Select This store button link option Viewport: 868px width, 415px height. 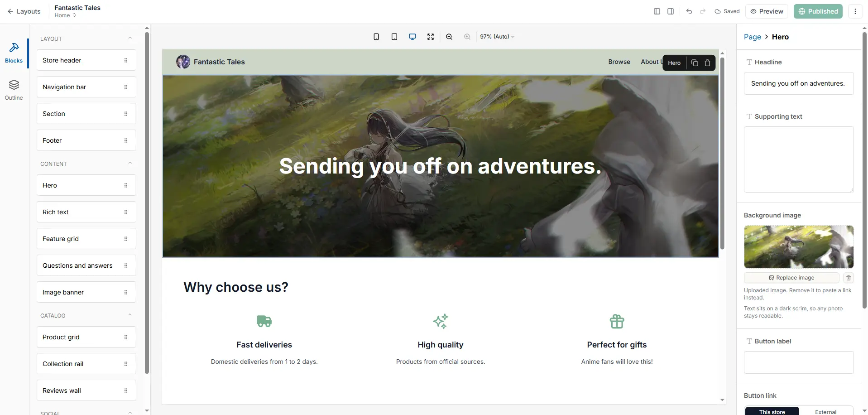coord(772,411)
